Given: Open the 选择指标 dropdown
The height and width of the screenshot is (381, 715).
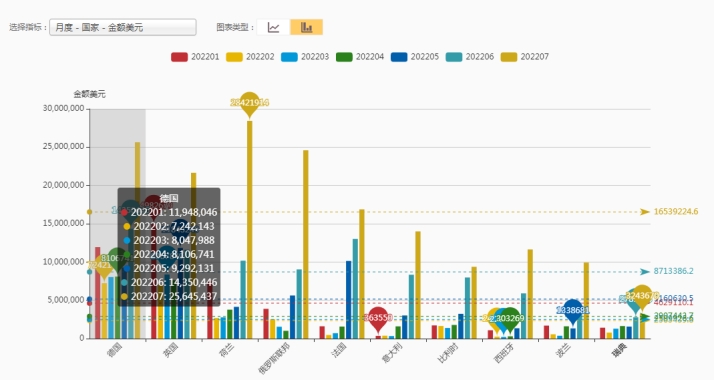Looking at the screenshot, I should point(123,27).
